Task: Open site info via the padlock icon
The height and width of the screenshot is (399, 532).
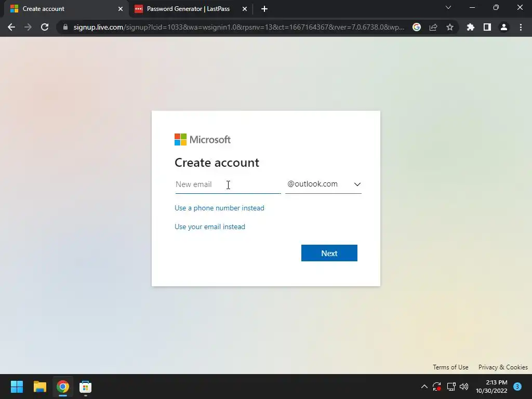Action: [65, 27]
